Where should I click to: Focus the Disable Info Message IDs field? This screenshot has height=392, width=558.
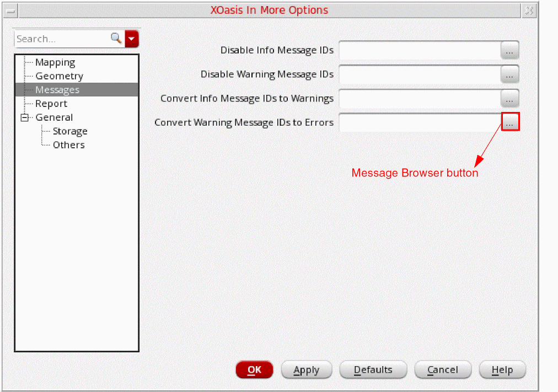tap(420, 50)
